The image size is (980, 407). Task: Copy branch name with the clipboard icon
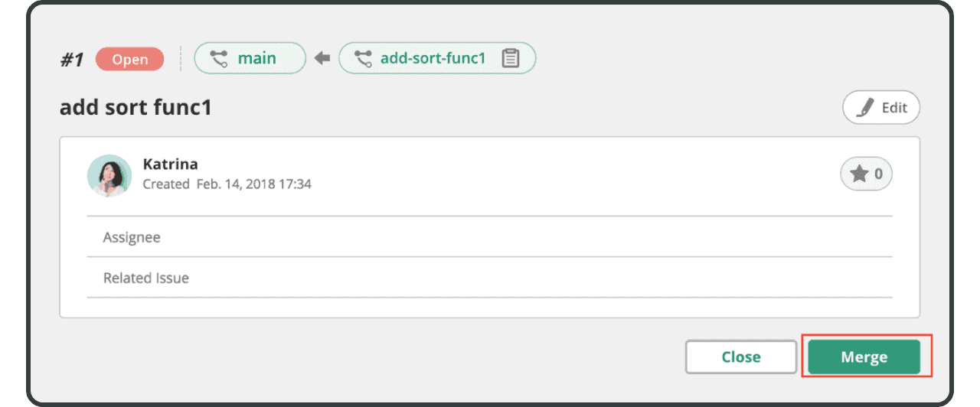click(x=511, y=58)
